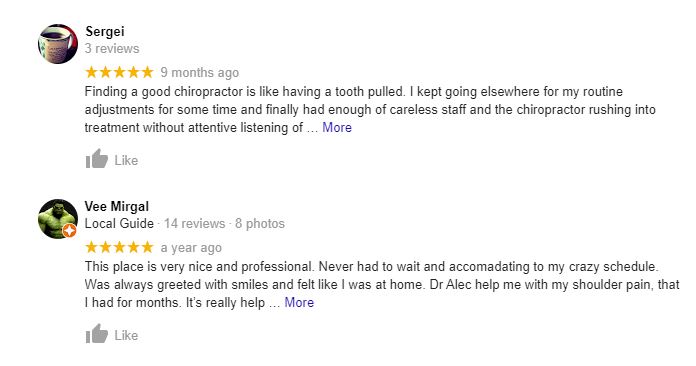Expand Vee Mirgal's review with More link
This screenshot has height=366, width=696.
point(299,303)
